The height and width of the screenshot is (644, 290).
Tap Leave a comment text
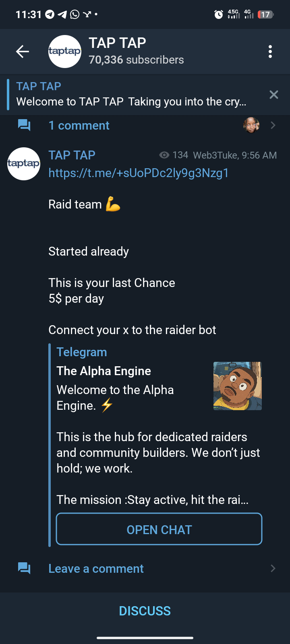click(x=96, y=569)
